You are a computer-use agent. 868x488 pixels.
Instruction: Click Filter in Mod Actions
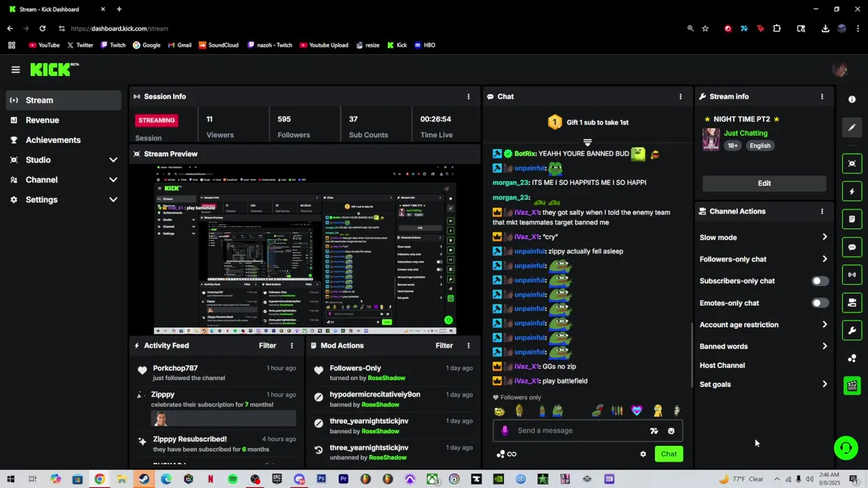coord(444,346)
